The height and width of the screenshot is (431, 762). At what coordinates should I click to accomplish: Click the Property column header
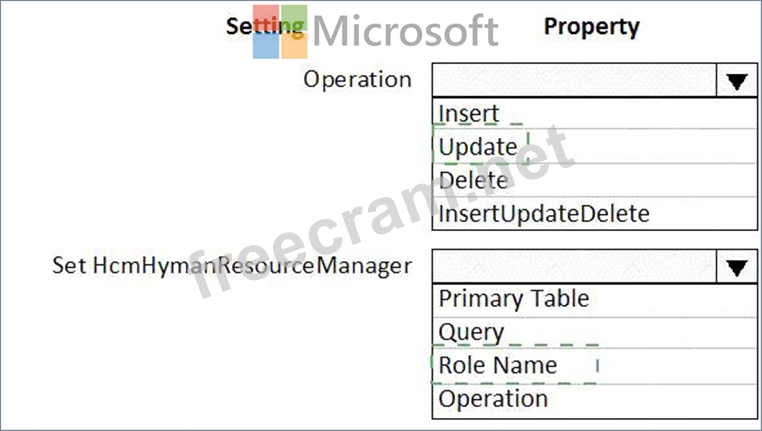click(x=592, y=26)
